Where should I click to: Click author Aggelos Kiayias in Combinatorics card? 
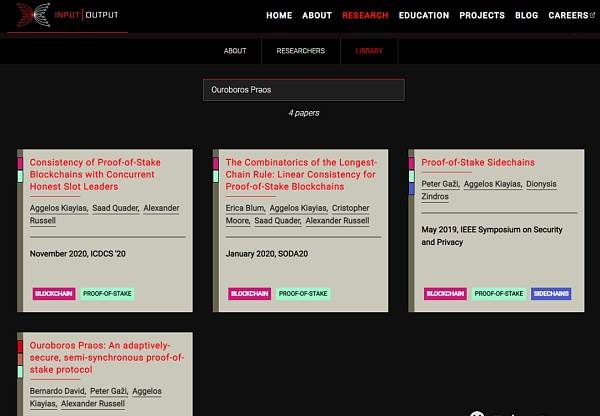coord(298,208)
